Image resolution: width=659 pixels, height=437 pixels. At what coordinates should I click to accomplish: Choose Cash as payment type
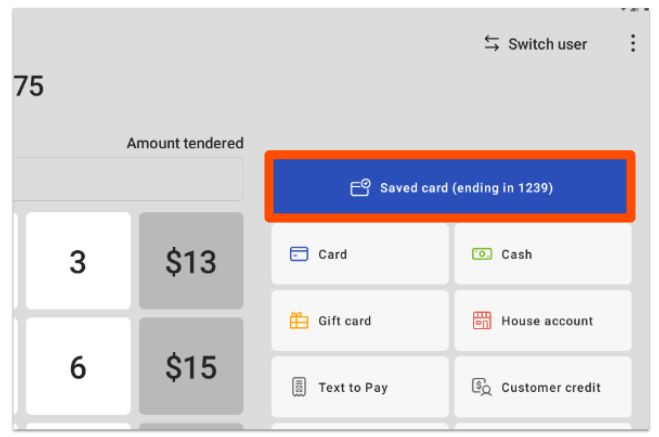pos(542,254)
